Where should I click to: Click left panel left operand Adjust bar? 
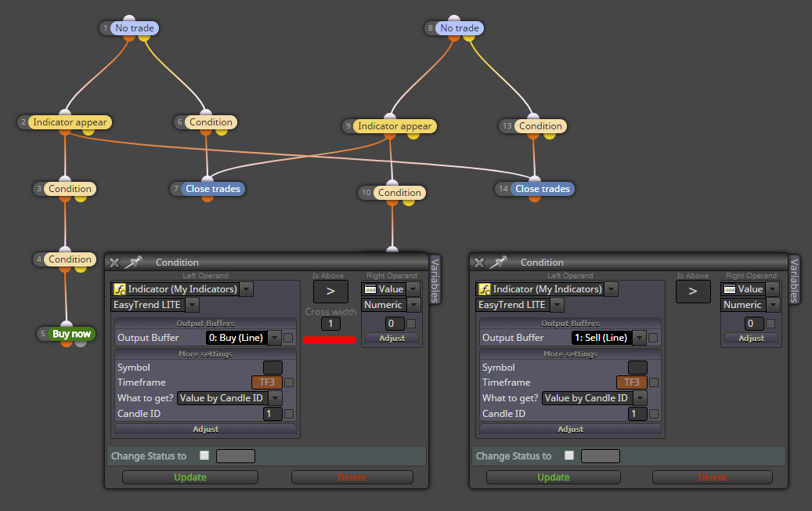click(x=206, y=429)
